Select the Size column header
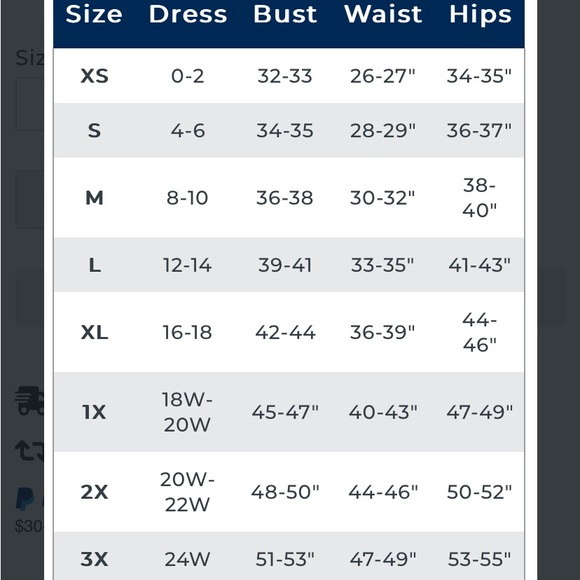The width and height of the screenshot is (580, 580). click(94, 15)
